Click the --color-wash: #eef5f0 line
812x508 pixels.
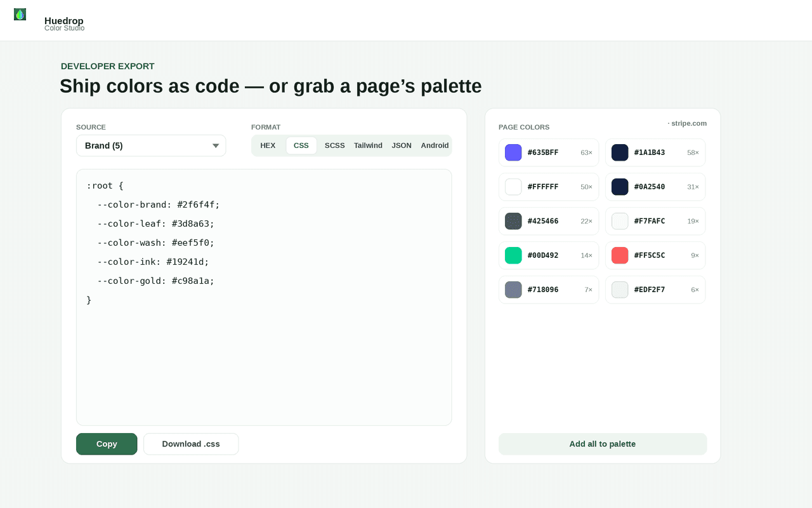156,243
